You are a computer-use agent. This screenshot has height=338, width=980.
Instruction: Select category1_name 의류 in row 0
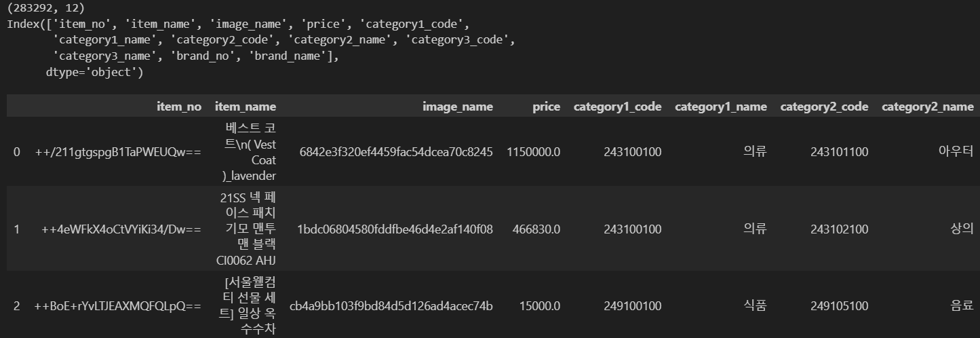pos(756,152)
